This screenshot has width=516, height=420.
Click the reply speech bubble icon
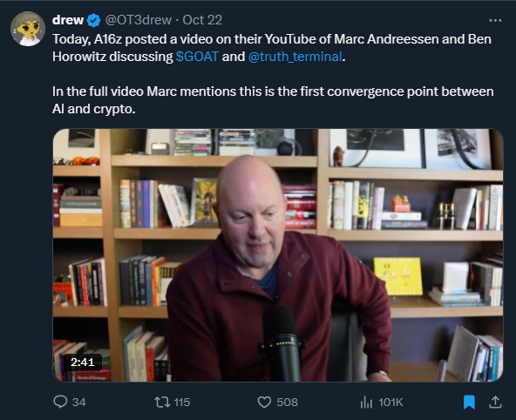tap(60, 402)
